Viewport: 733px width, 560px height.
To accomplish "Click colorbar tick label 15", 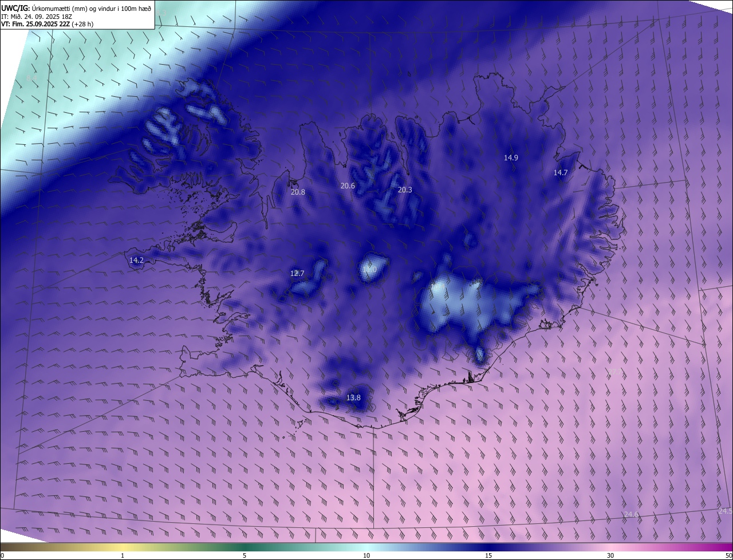I will tap(488, 555).
